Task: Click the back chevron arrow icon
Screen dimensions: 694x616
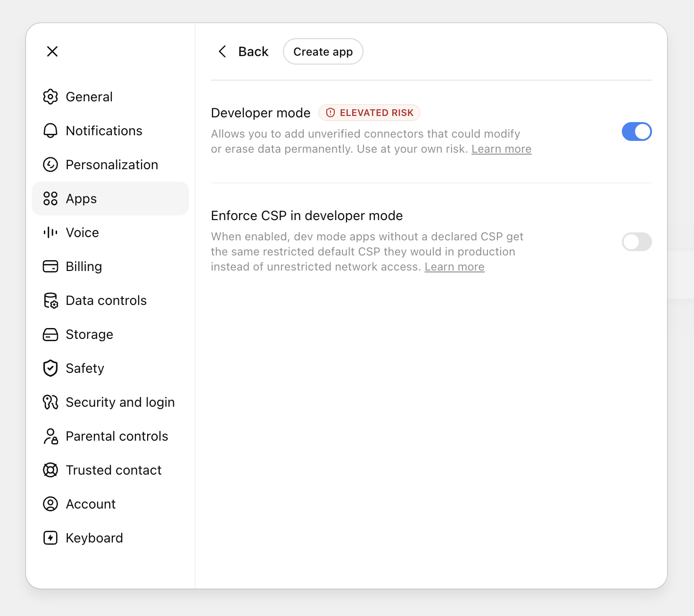Action: 223,51
